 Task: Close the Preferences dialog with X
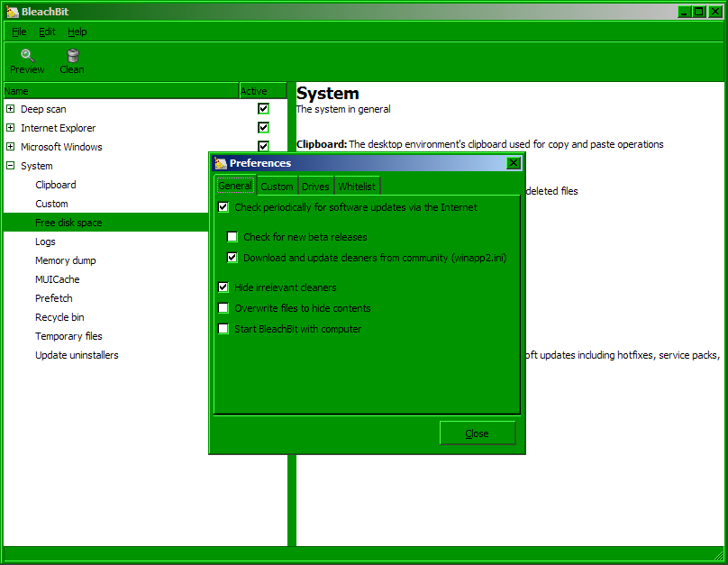click(513, 163)
